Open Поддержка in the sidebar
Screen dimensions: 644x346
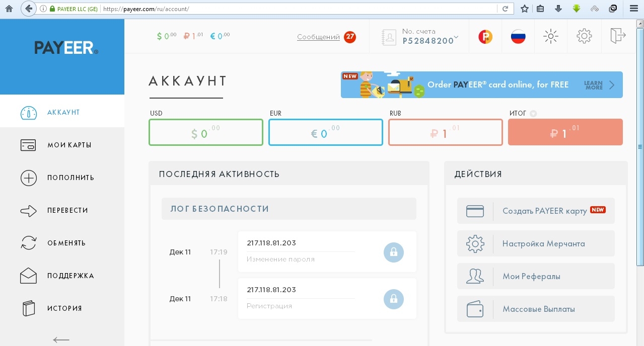[62, 276]
